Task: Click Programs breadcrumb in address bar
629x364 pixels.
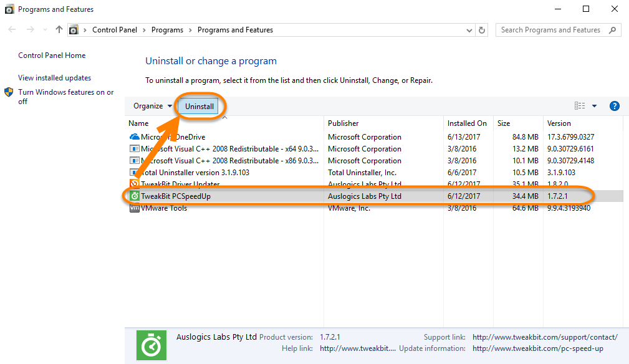Action: click(167, 30)
